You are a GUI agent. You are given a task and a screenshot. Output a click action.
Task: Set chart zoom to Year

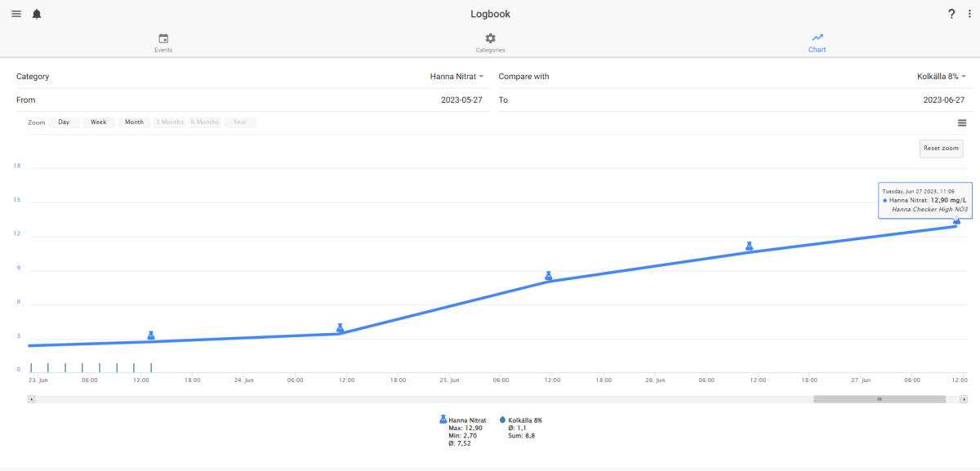pos(240,122)
